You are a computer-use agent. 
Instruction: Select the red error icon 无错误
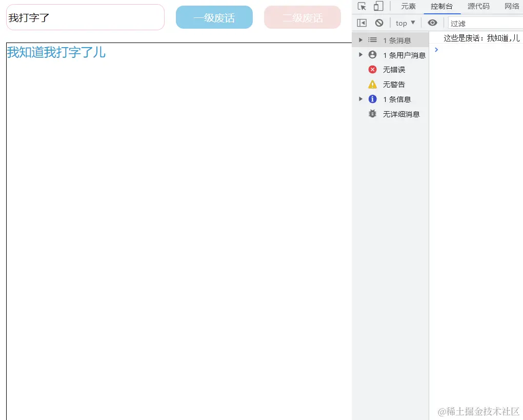coord(373,69)
